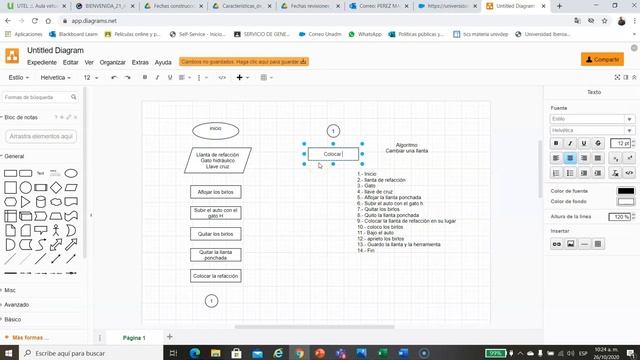
Task: Pick the triangle shape from General palette
Action: pos(25,202)
